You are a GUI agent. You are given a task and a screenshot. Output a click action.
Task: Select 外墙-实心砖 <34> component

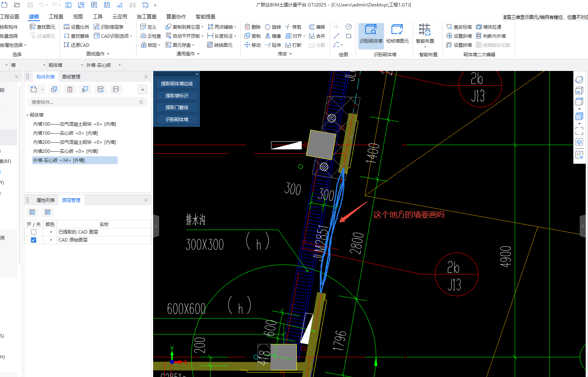pos(75,160)
